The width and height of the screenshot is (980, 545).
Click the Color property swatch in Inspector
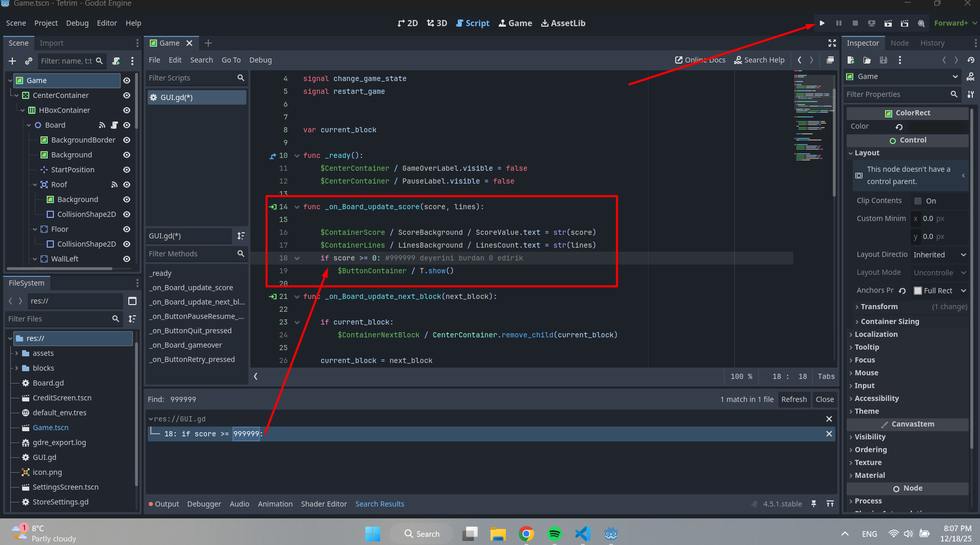coord(937,127)
